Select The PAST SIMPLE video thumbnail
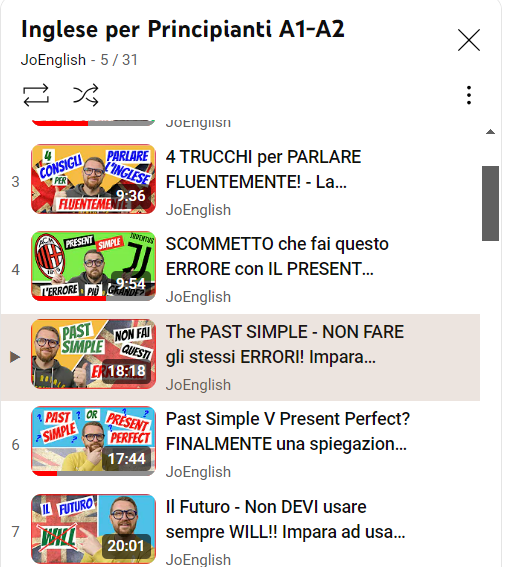This screenshot has width=508, height=567. 93,354
